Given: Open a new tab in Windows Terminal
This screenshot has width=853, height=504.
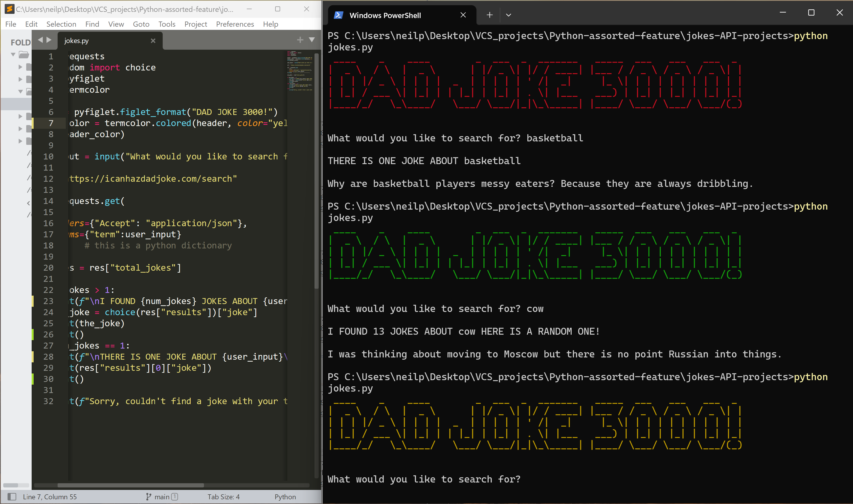Looking at the screenshot, I should tap(490, 15).
